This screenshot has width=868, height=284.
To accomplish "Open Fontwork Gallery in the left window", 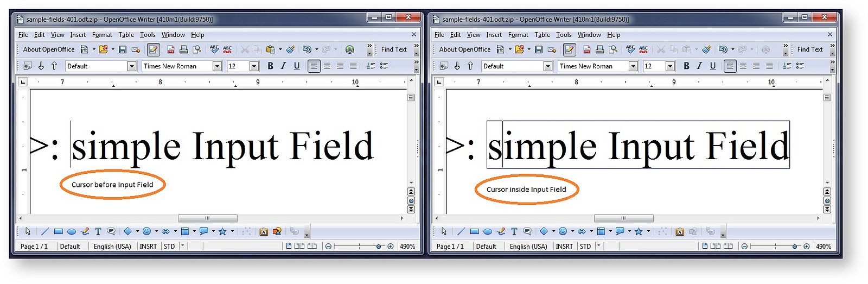I will [x=264, y=232].
